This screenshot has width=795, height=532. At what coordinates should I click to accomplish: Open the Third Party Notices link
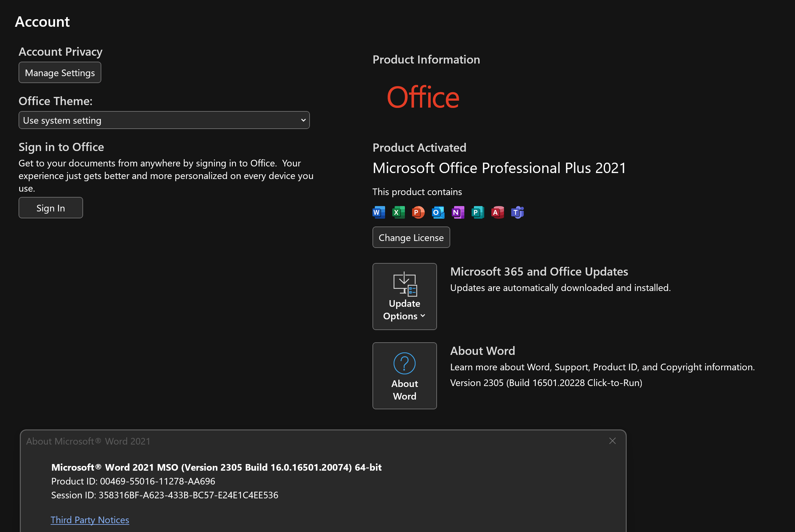click(x=90, y=520)
